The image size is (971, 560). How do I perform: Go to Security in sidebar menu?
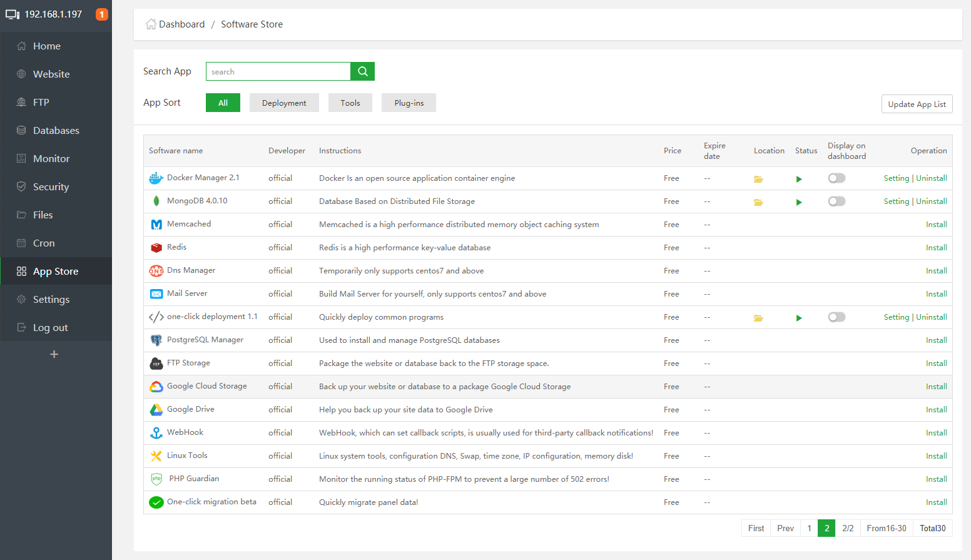(x=51, y=187)
